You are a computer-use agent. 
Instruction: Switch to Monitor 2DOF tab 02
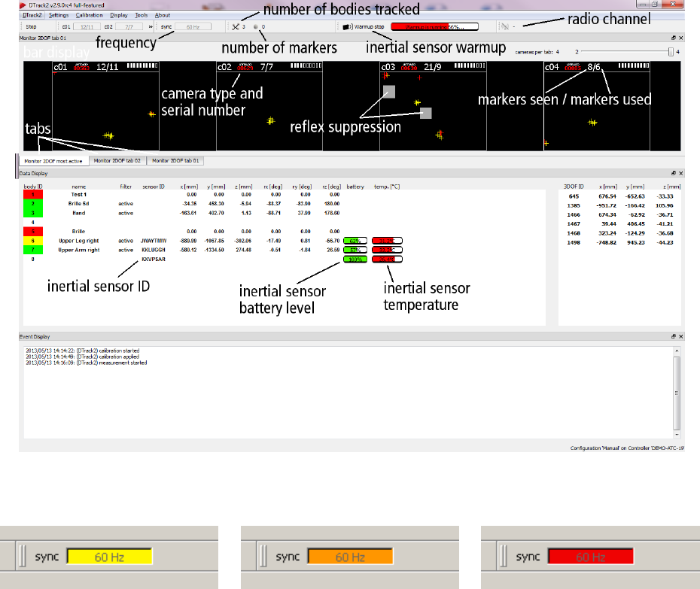pos(117,161)
